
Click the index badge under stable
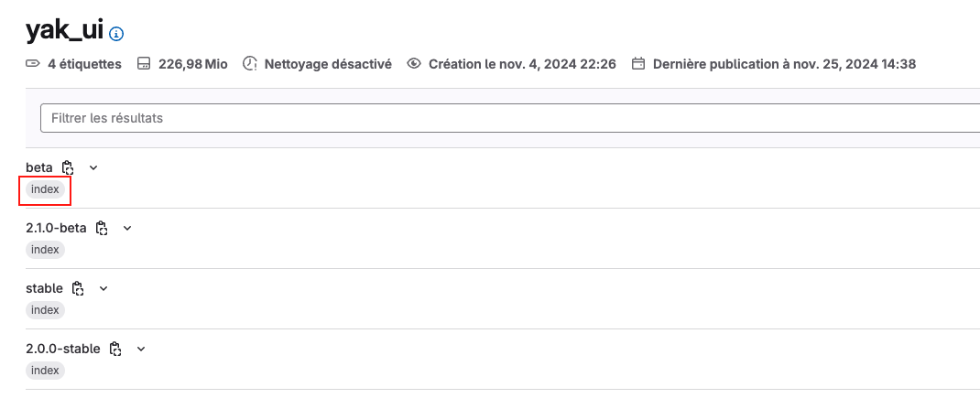[x=45, y=310]
